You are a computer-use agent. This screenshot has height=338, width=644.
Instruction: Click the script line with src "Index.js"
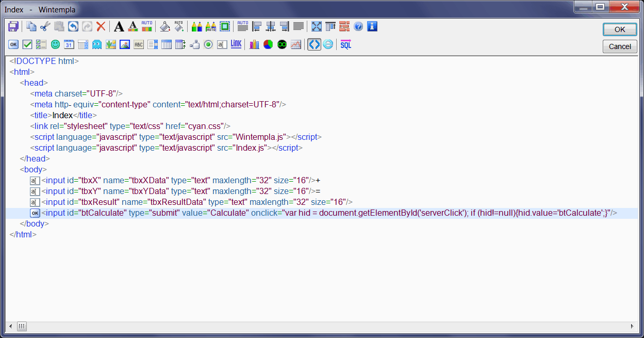point(166,148)
